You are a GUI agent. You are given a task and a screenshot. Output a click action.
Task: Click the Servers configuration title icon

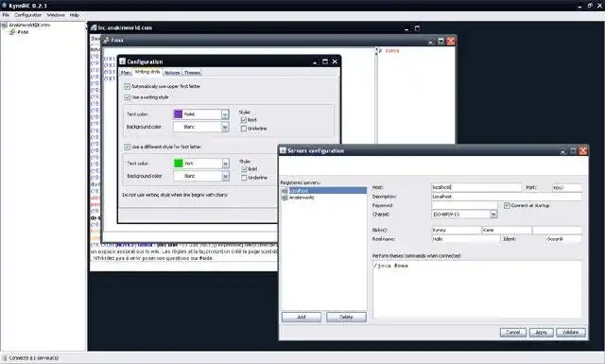click(x=283, y=150)
